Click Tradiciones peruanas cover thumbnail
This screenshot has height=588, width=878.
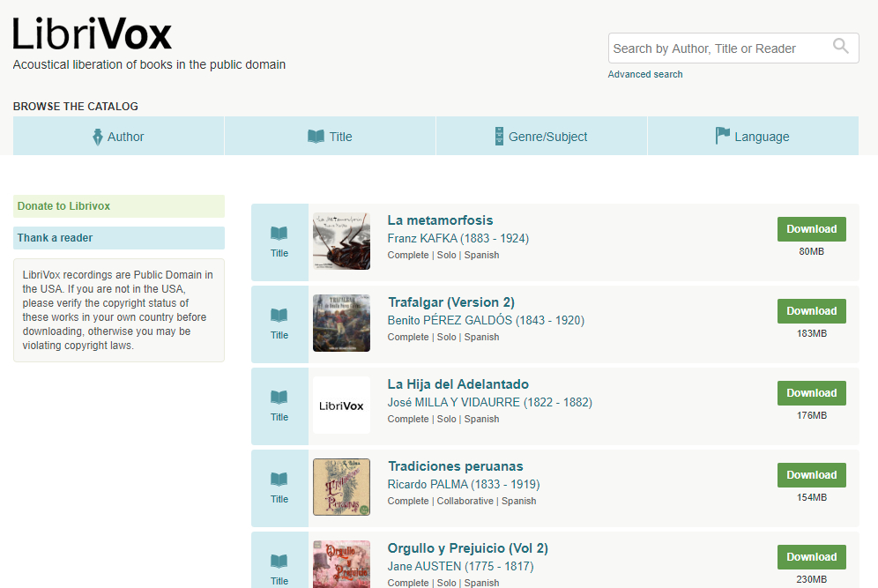[x=341, y=488]
